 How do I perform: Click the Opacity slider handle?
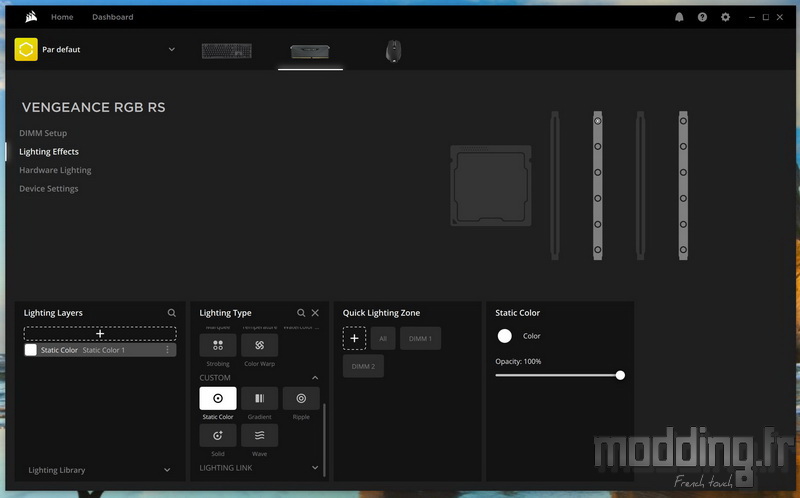[620, 376]
